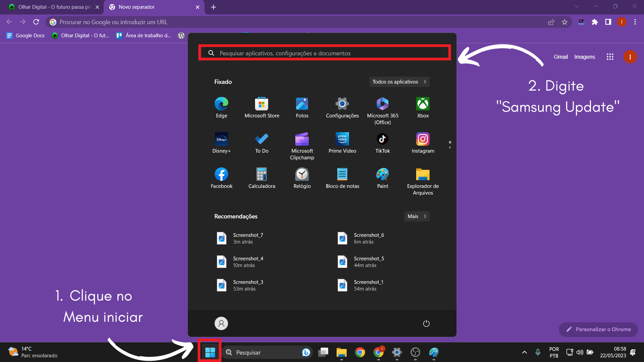Launch Microsoft 365 (Office)

[383, 111]
